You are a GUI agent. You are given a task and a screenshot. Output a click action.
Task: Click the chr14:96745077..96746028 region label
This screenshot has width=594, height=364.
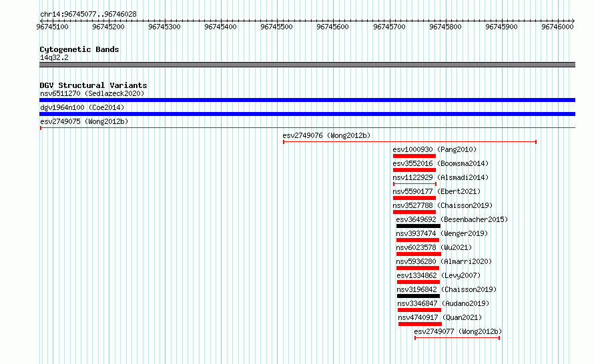click(88, 14)
